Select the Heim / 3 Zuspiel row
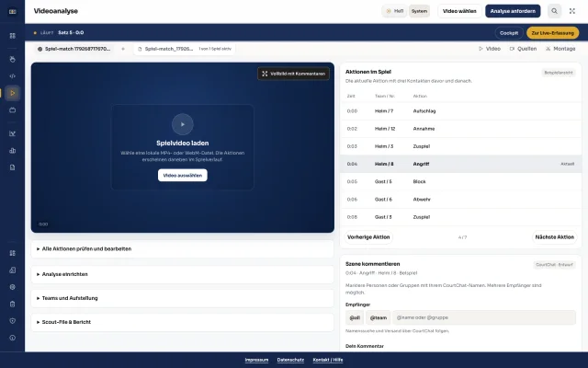This screenshot has height=368, width=588. [x=460, y=146]
